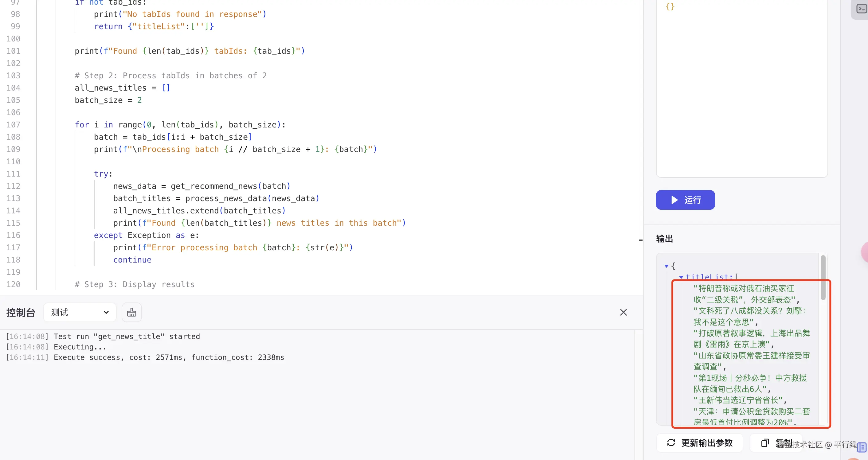Click the panel divider handle beside editor

tap(640, 240)
